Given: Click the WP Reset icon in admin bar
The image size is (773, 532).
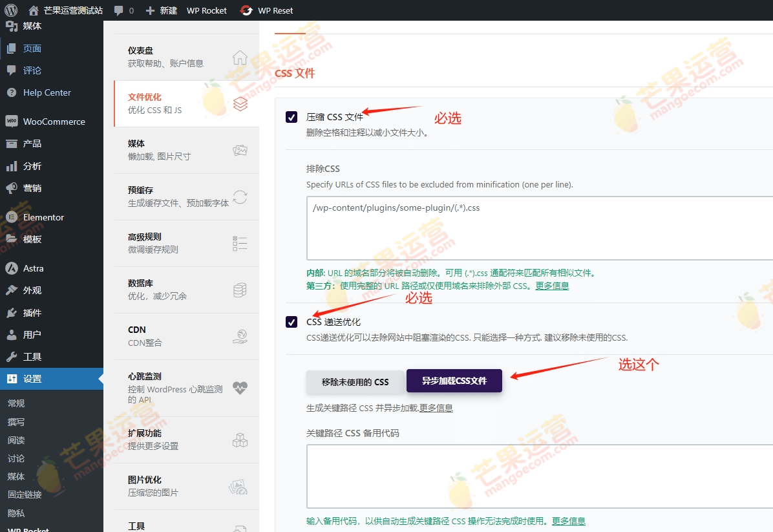Looking at the screenshot, I should tap(246, 10).
